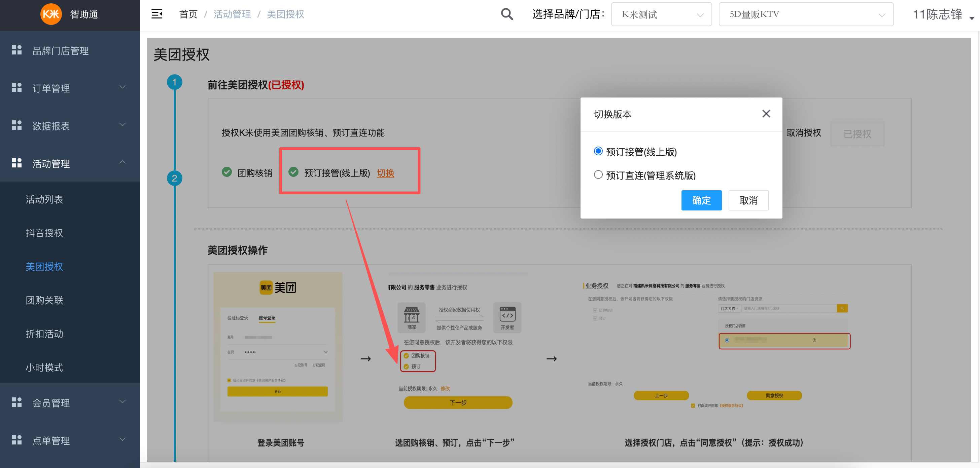Viewport: 980px width, 468px height.
Task: Open the K米测试 brand dropdown
Action: 661,14
